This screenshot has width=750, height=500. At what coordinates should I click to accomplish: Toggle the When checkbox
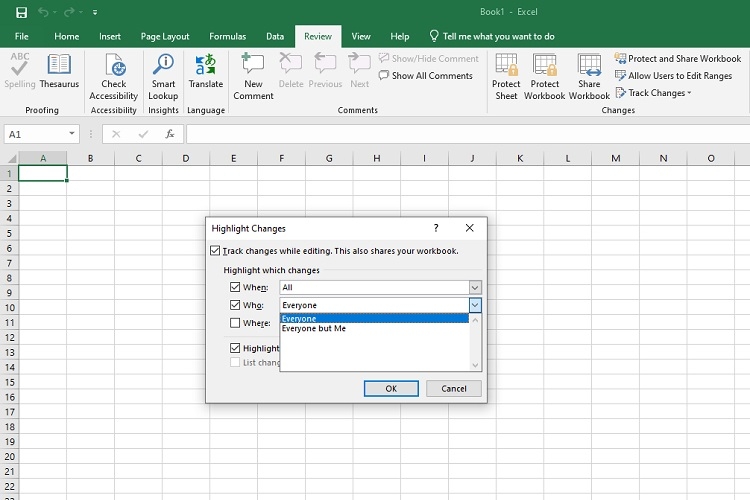point(235,287)
